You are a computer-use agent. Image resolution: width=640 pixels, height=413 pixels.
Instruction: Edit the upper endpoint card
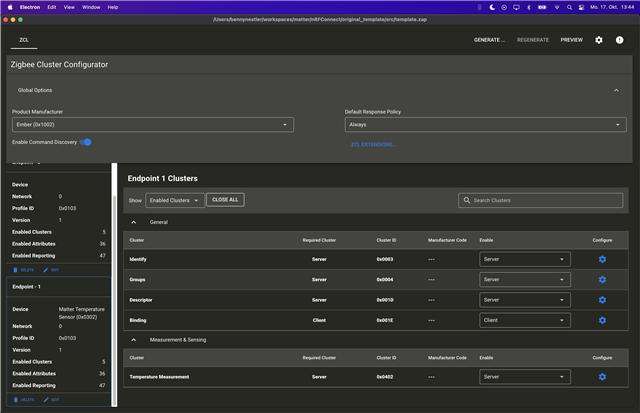(x=51, y=270)
